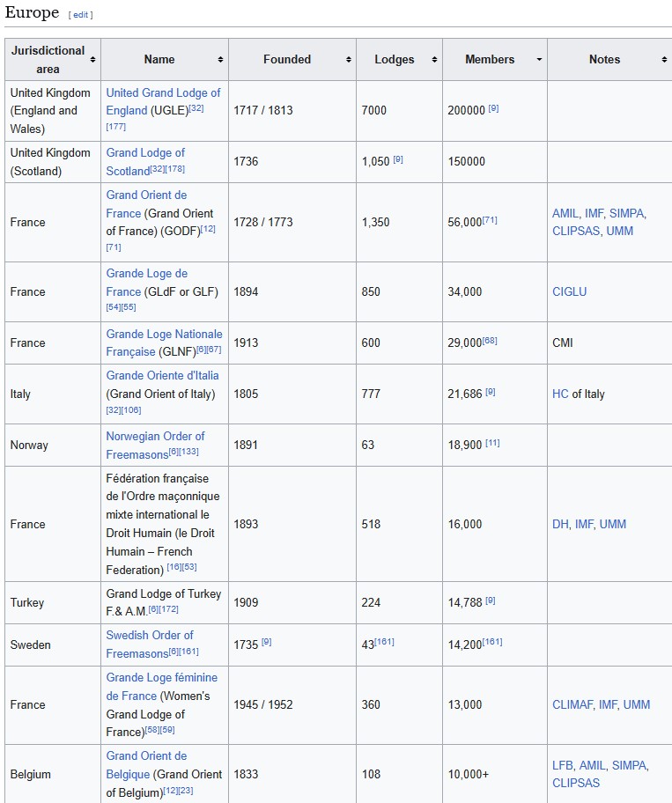This screenshot has height=803, width=672.
Task: Sort the Notes column via arrows
Action: tap(664, 59)
